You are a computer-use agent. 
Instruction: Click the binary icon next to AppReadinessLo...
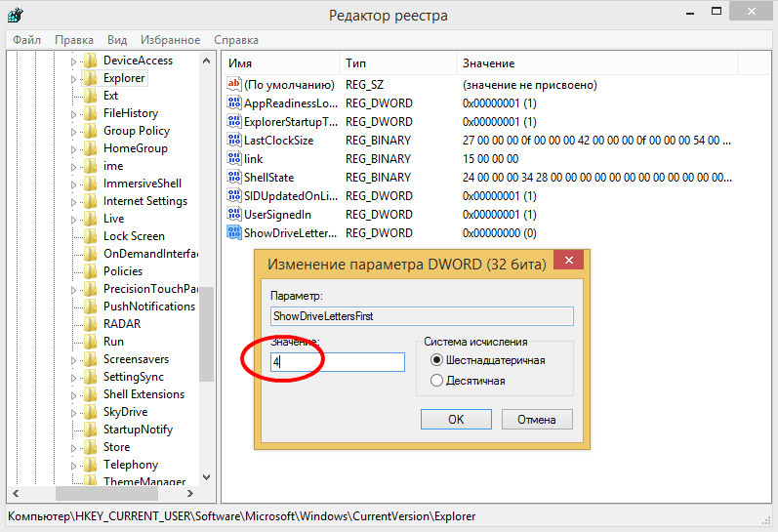pos(234,102)
